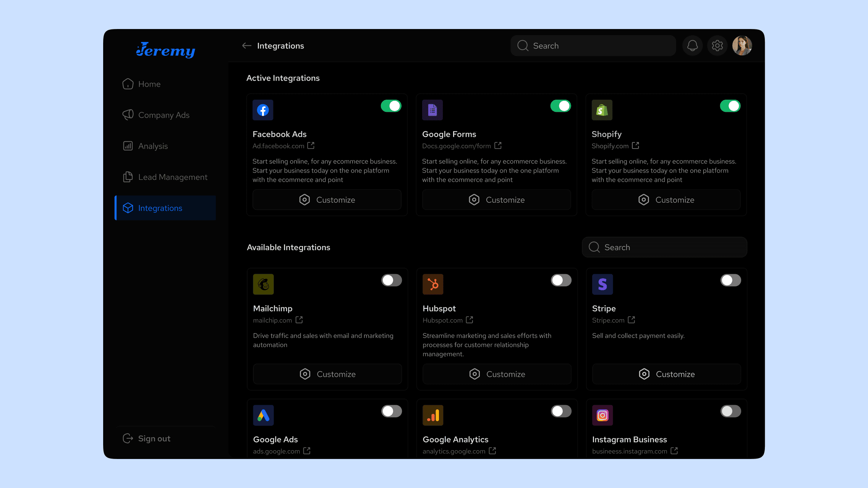Click the Mailchimp logo icon
The image size is (868, 488).
pyautogui.click(x=263, y=284)
